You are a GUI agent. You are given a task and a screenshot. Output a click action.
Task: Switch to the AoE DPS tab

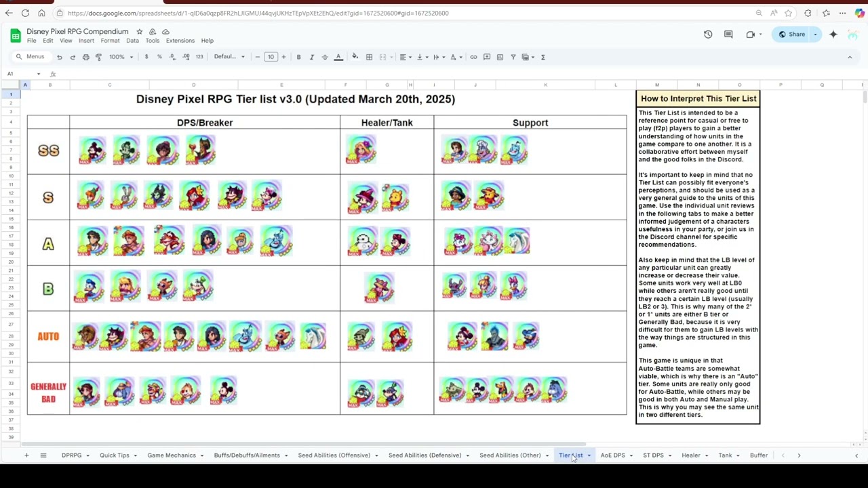pos(612,455)
